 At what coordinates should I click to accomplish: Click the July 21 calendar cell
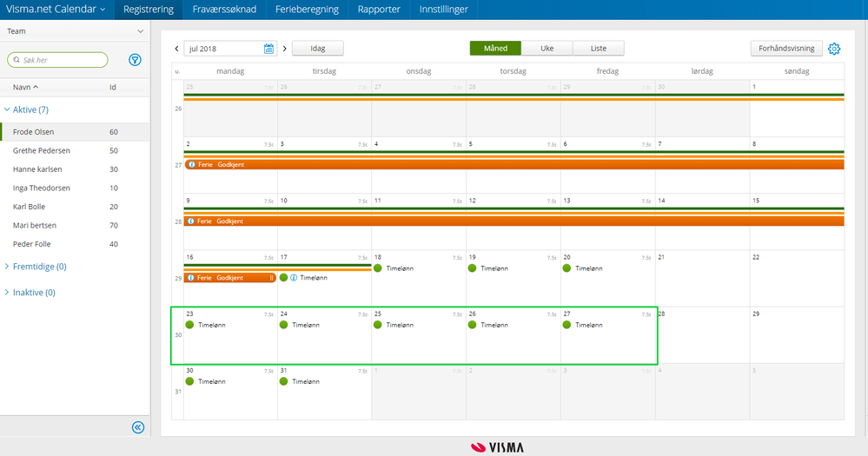(x=703, y=278)
